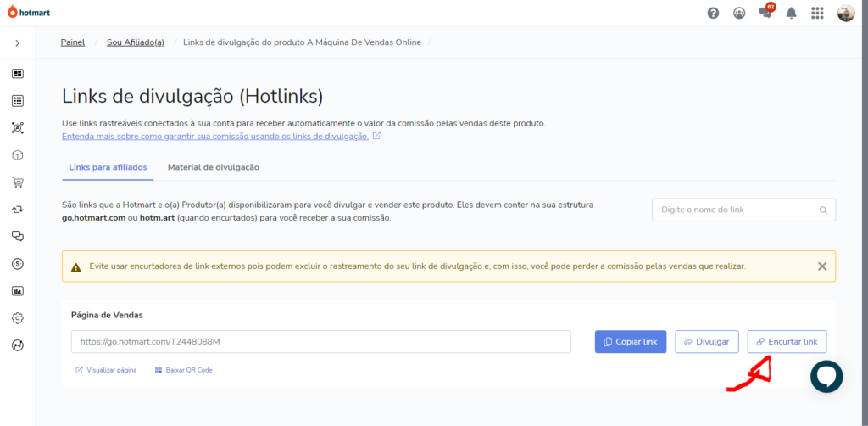Viewport: 868px width, 426px height.
Task: Open the affiliate network icon in sidebar
Action: 18,128
